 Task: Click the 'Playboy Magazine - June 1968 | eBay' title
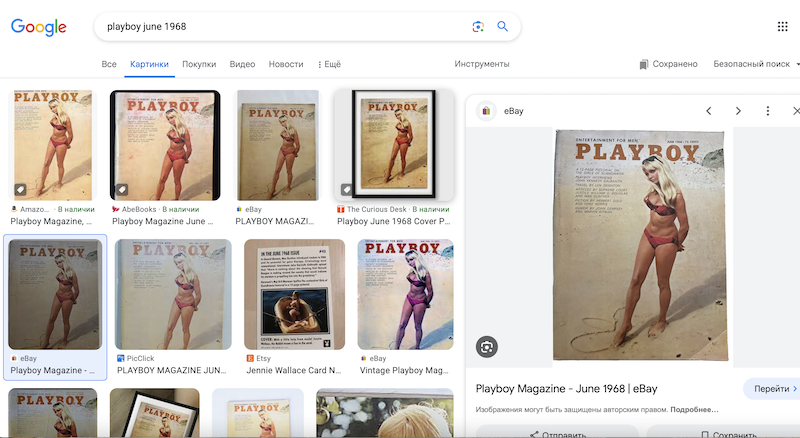click(x=566, y=389)
